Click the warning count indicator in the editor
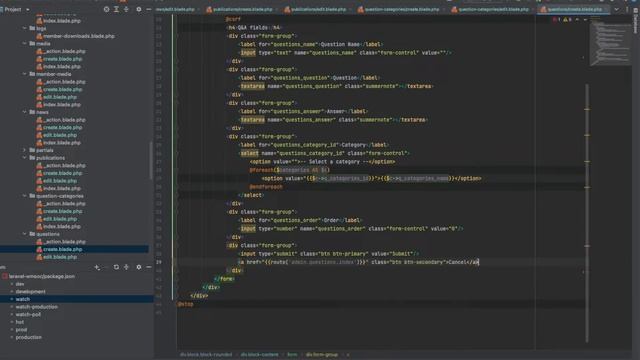 pyautogui.click(x=567, y=19)
